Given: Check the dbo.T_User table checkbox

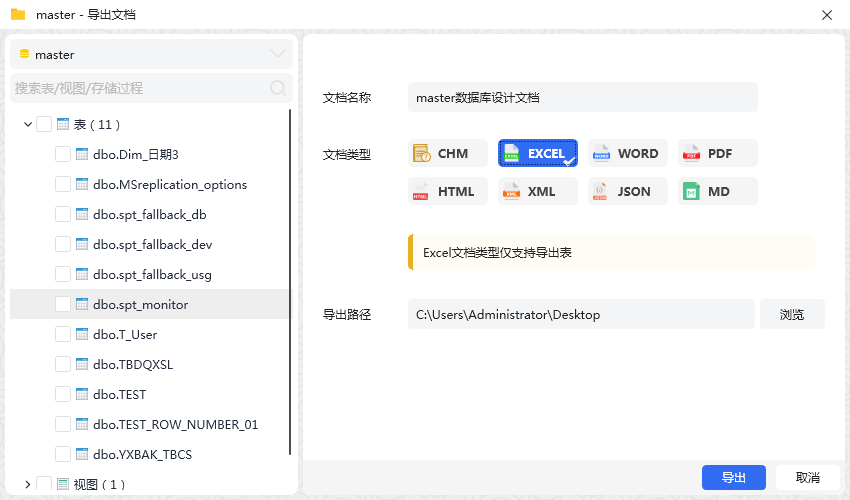Looking at the screenshot, I should click(x=63, y=335).
